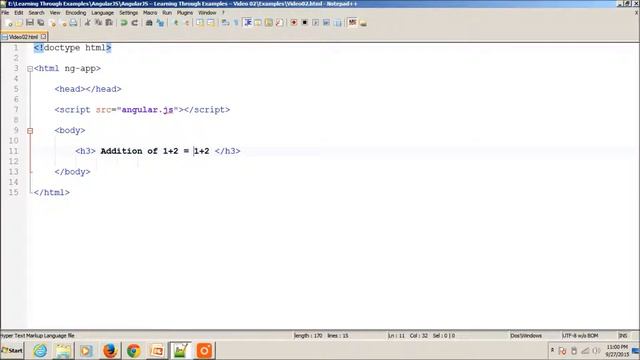
Task: Click the system tray clock
Action: (617, 351)
